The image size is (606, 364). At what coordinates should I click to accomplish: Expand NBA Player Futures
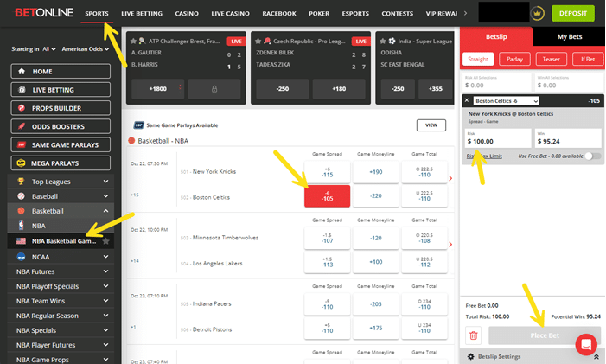pos(61,345)
